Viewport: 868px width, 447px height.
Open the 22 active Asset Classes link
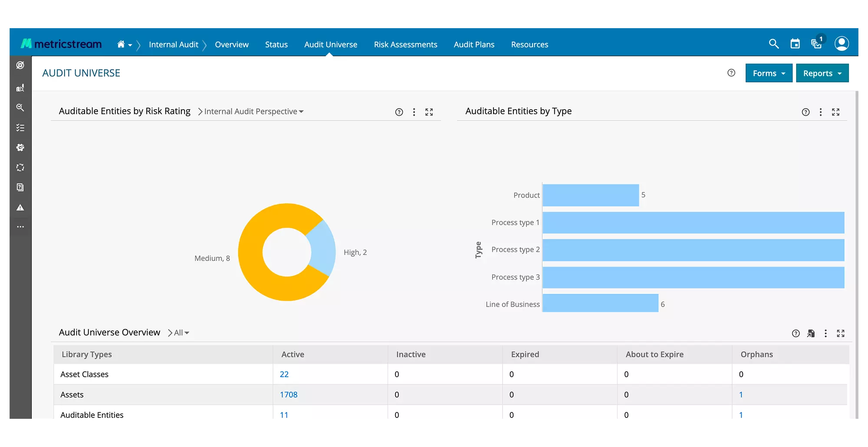tap(284, 374)
